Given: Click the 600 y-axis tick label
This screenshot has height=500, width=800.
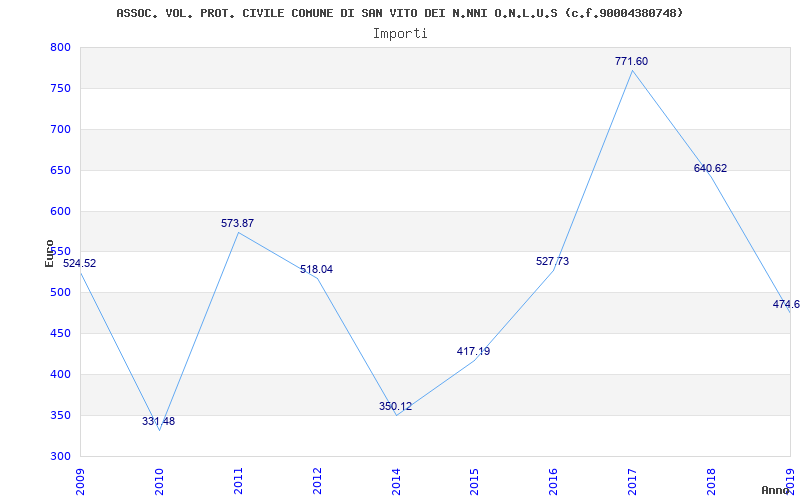Looking at the screenshot, I should (60, 211).
